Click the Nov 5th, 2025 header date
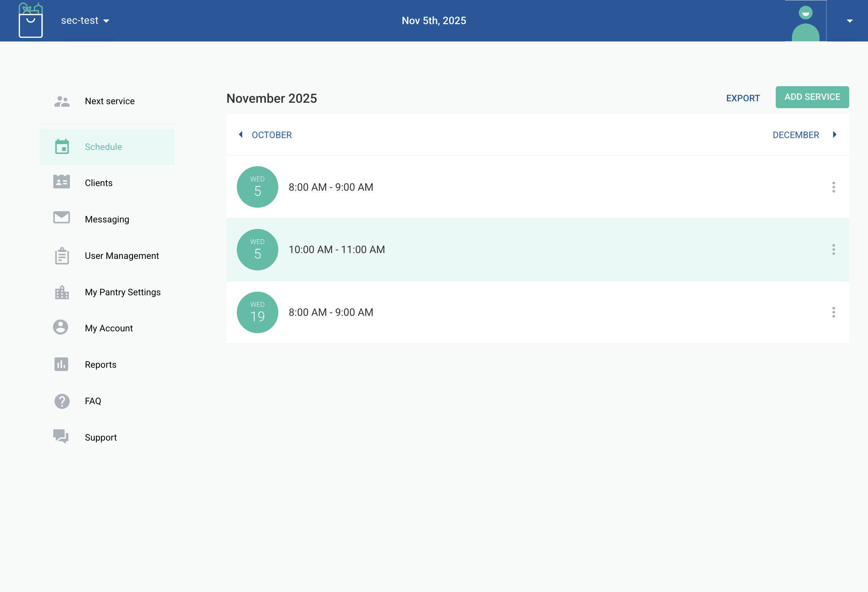Viewport: 868px width, 592px height. pos(434,21)
